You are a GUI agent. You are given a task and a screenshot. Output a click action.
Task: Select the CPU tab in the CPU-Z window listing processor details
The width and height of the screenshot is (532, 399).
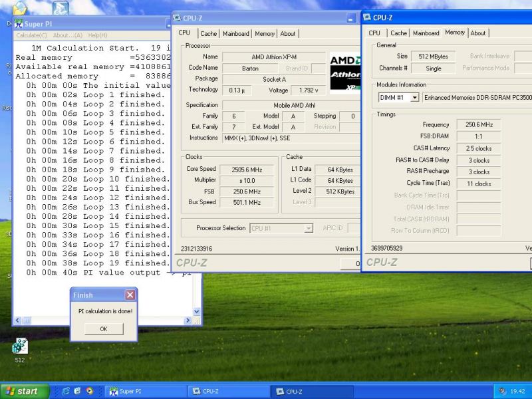click(x=184, y=33)
